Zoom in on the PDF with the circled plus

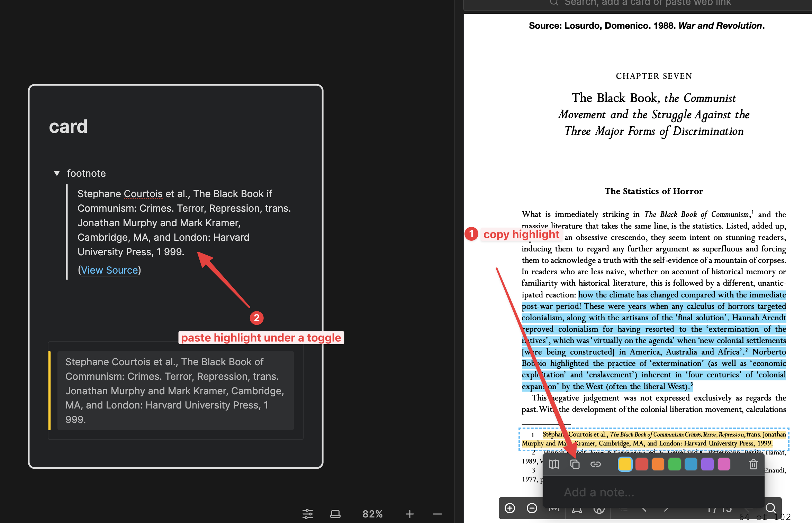click(510, 508)
